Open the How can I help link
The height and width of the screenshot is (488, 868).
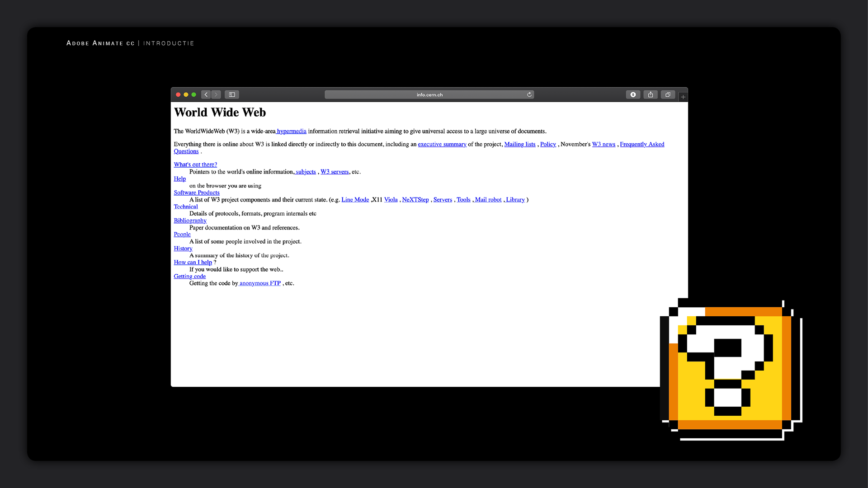(x=193, y=262)
